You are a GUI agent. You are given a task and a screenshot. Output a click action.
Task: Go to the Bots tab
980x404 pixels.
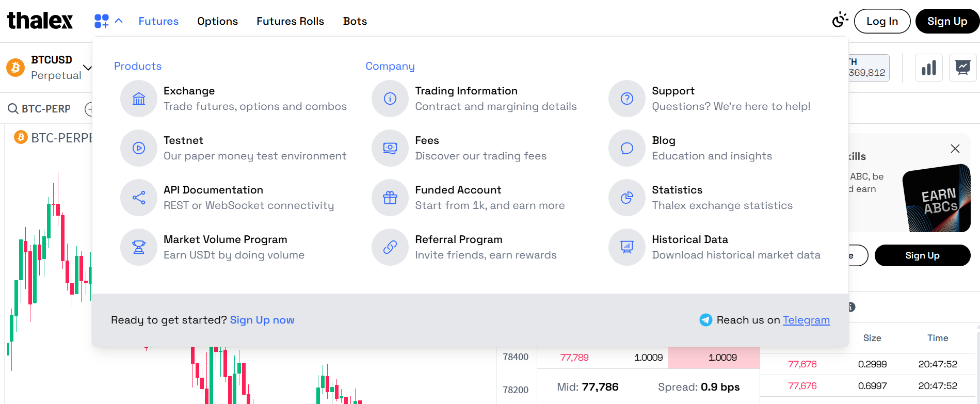(x=355, y=21)
